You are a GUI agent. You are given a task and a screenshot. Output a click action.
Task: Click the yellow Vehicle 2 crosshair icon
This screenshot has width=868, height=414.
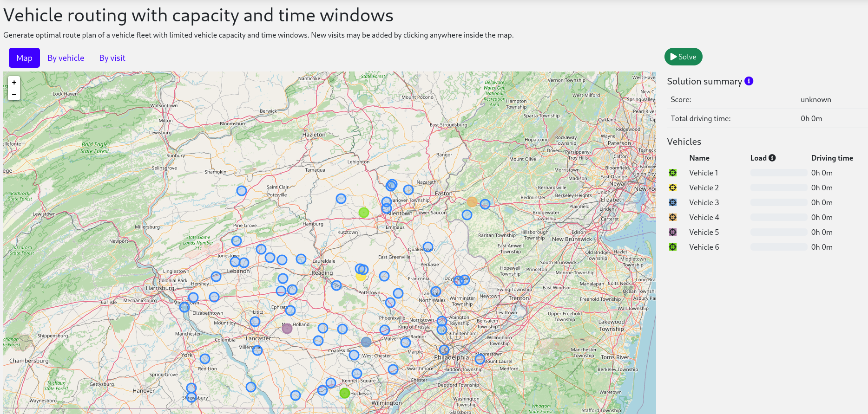point(672,188)
